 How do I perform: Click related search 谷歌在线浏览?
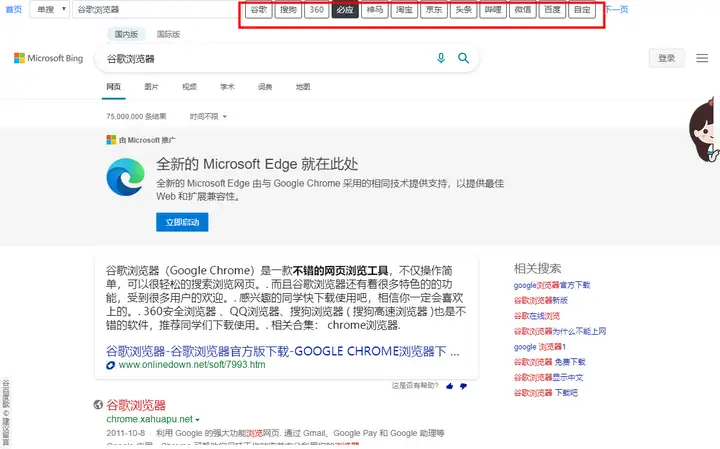tap(536, 316)
